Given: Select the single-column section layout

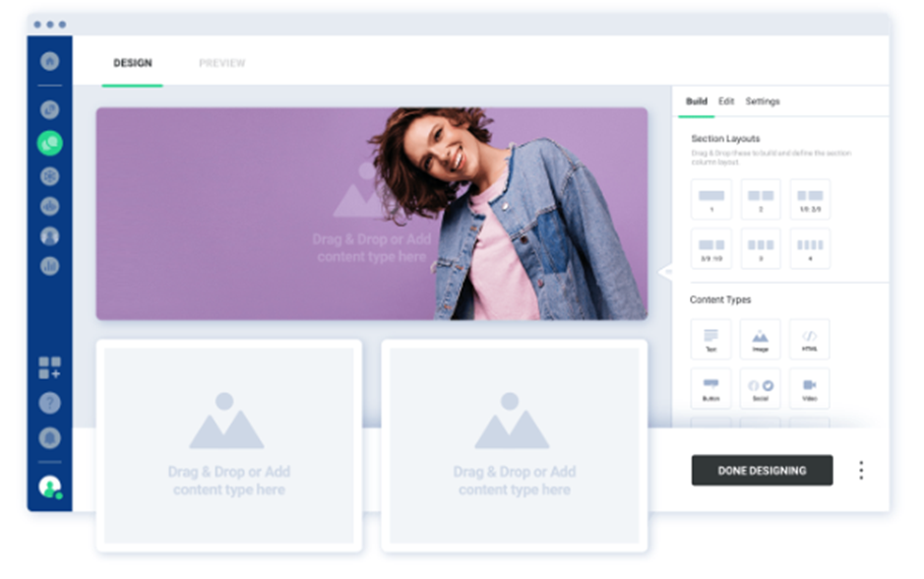Looking at the screenshot, I should tap(710, 200).
